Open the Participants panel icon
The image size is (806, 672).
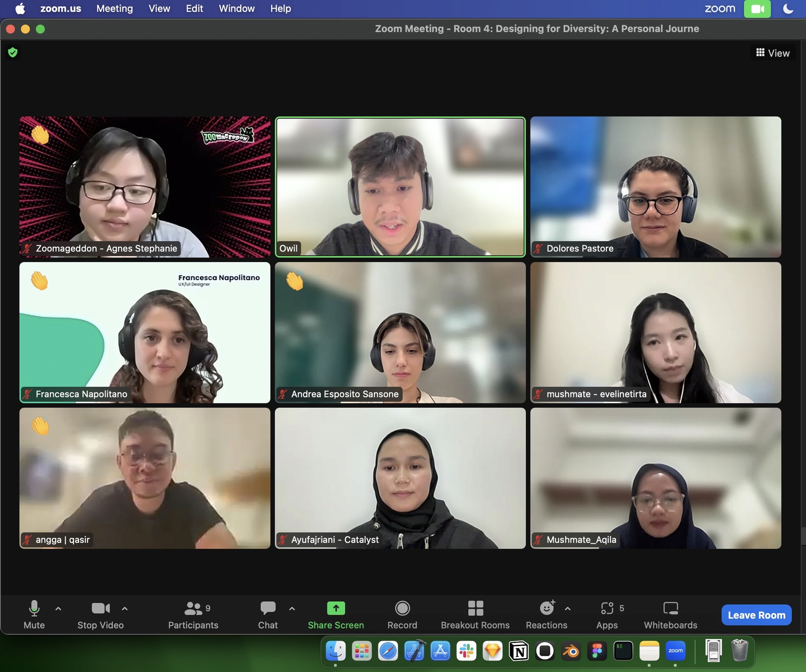pyautogui.click(x=193, y=608)
